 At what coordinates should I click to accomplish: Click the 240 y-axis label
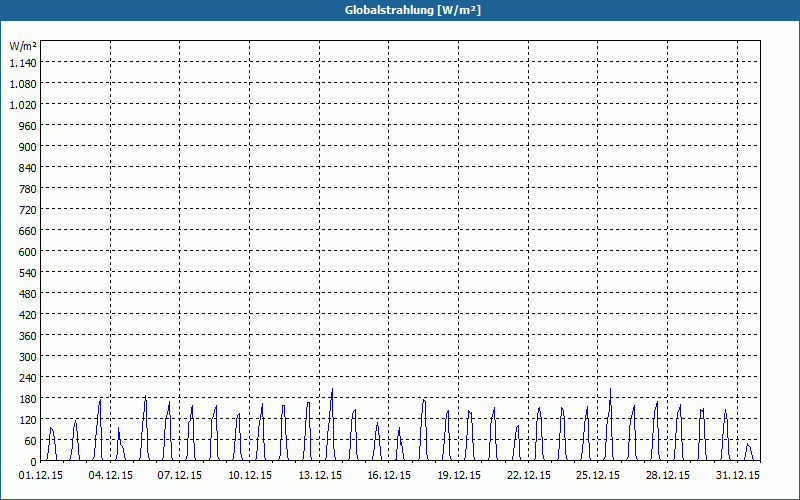coord(28,378)
